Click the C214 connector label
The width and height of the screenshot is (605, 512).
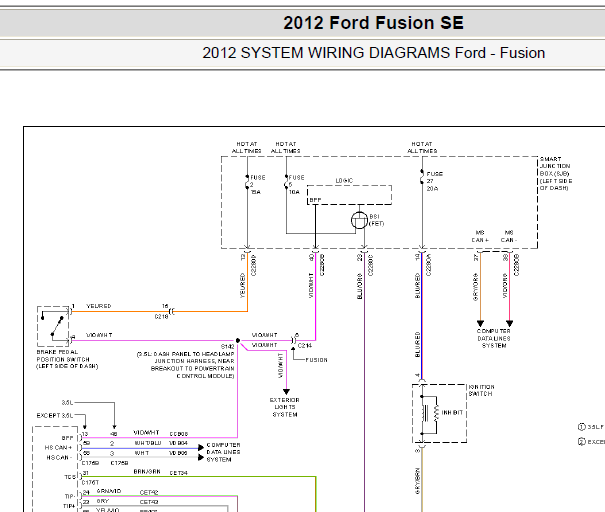click(305, 345)
